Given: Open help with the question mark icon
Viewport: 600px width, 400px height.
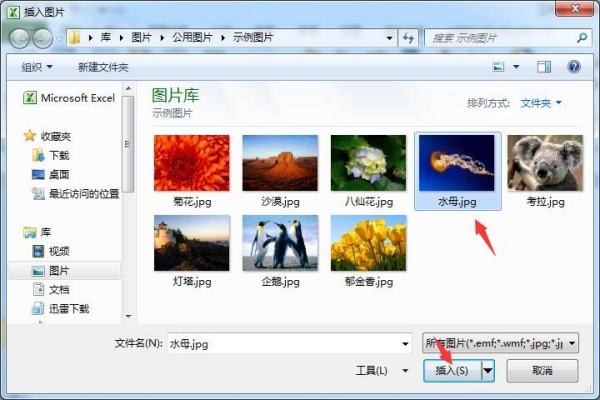Looking at the screenshot, I should pyautogui.click(x=574, y=67).
